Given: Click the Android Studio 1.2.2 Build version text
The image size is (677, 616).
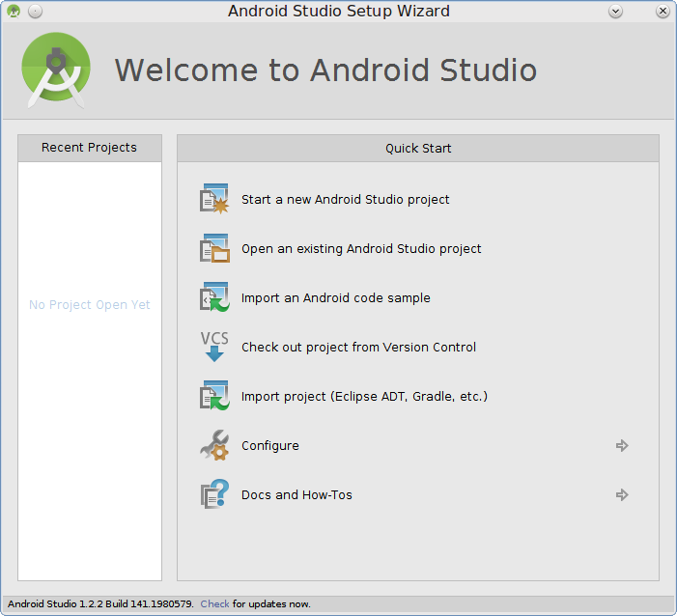Looking at the screenshot, I should point(100,603).
